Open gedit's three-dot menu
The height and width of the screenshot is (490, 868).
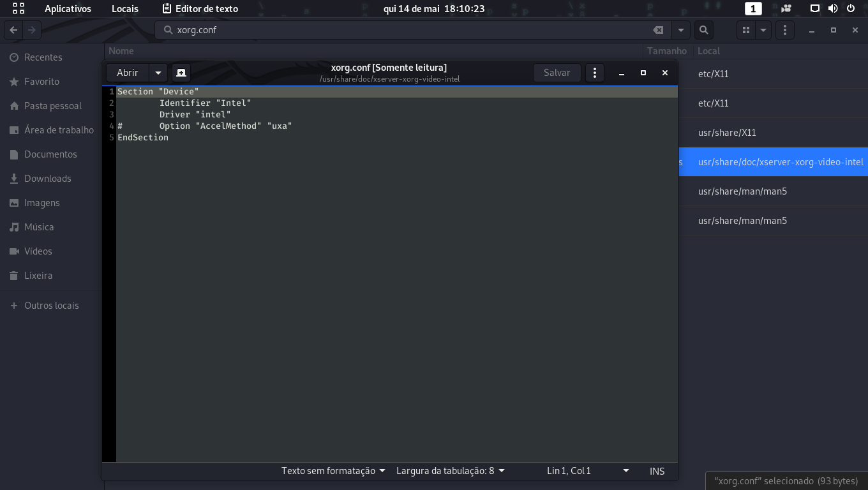594,73
